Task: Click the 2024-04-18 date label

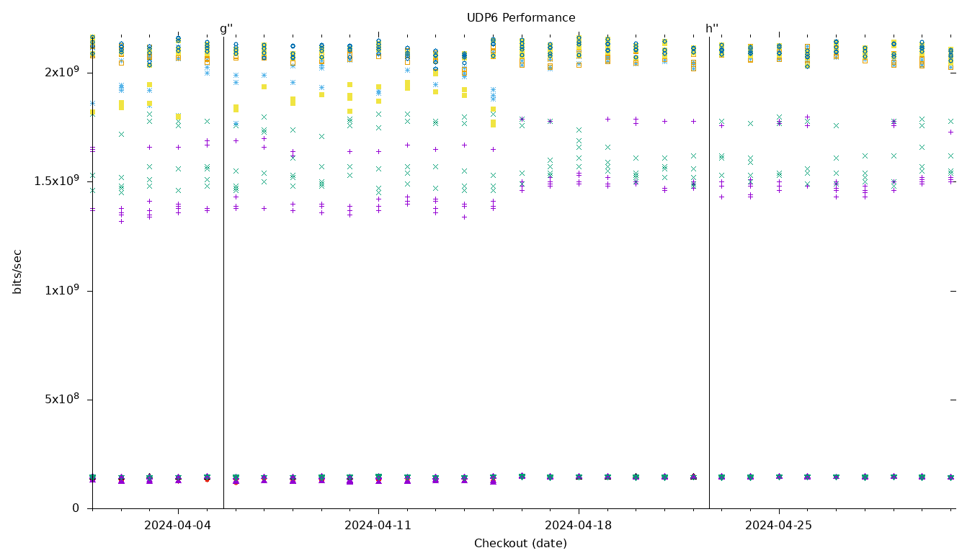Action: pyautogui.click(x=579, y=526)
